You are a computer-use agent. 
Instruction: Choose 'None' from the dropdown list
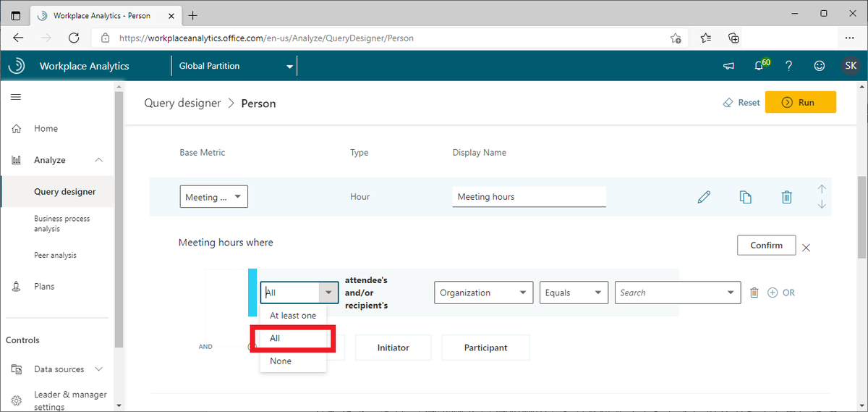pos(294,361)
